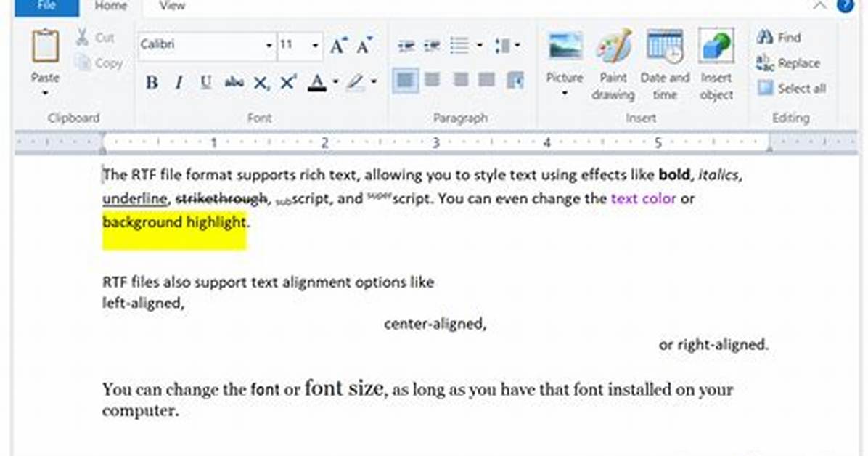This screenshot has height=456, width=868.
Task: Apply the current text color
Action: 316,83
